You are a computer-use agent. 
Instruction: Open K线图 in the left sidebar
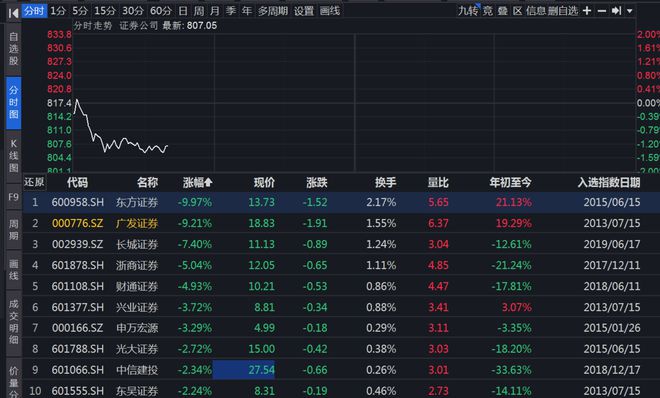13,156
